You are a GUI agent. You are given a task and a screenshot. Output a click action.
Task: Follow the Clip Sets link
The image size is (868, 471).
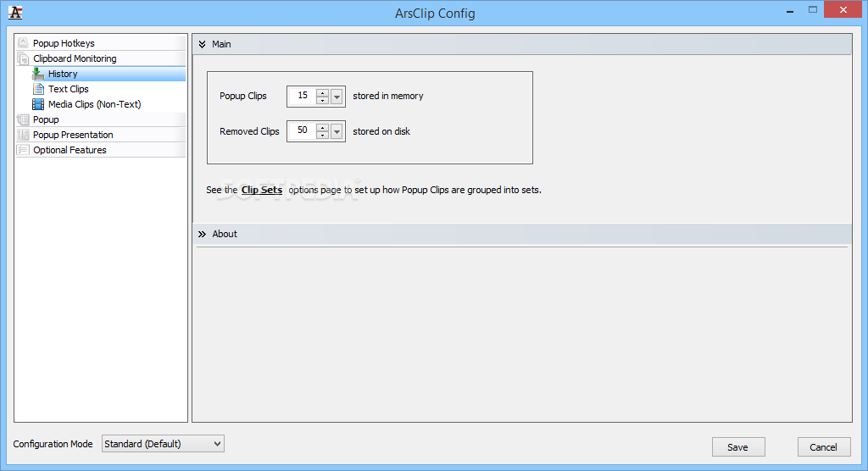coord(262,190)
